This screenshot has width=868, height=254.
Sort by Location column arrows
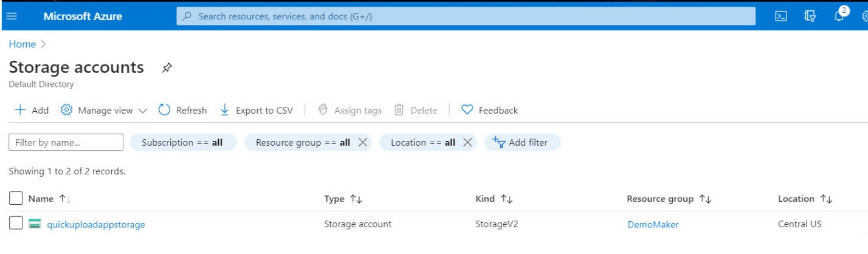coord(825,199)
